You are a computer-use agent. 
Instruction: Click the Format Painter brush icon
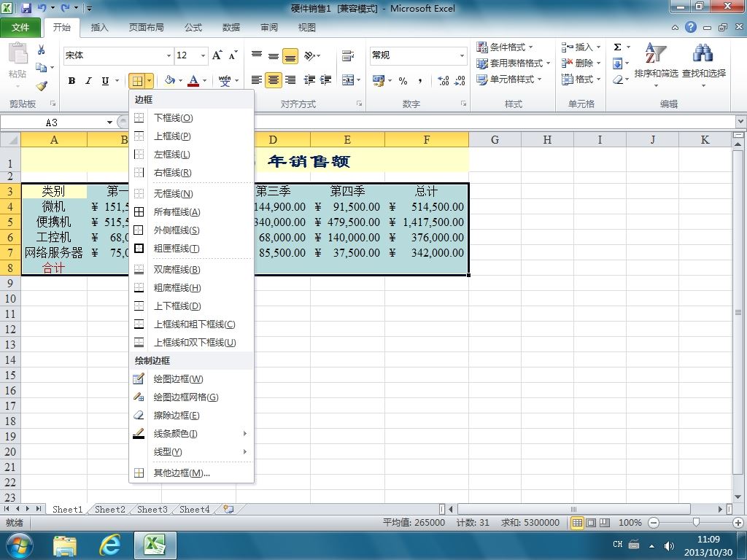tap(42, 86)
